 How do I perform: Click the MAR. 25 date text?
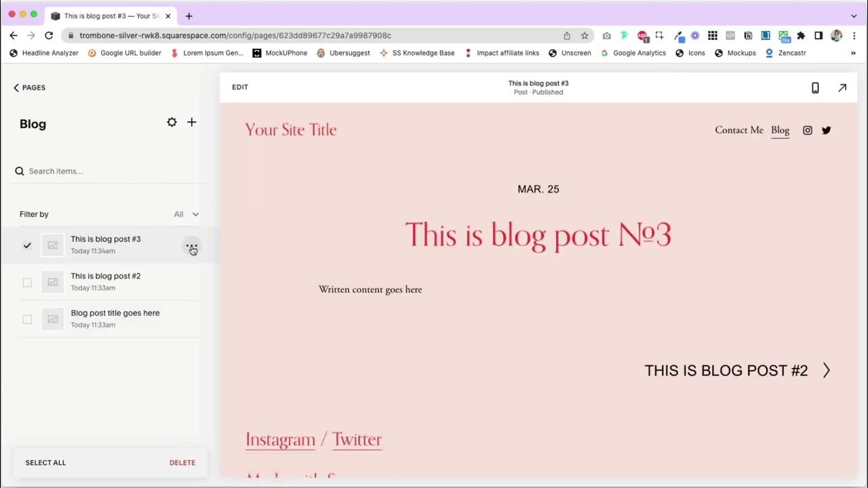click(x=538, y=189)
